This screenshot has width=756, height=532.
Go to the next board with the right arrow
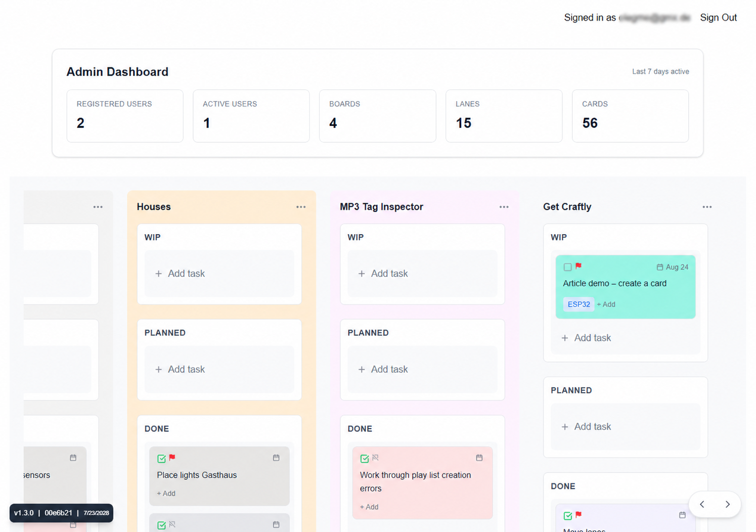pos(728,504)
